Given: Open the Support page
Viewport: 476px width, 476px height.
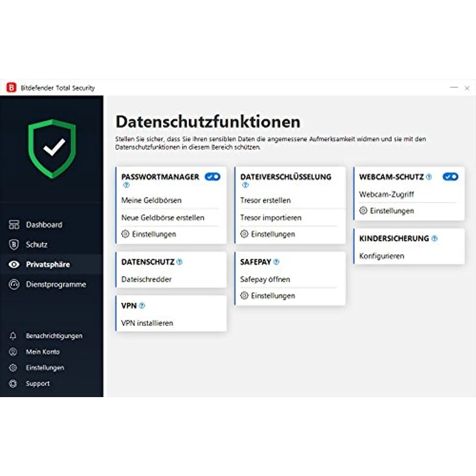Looking at the screenshot, I should tap(38, 384).
